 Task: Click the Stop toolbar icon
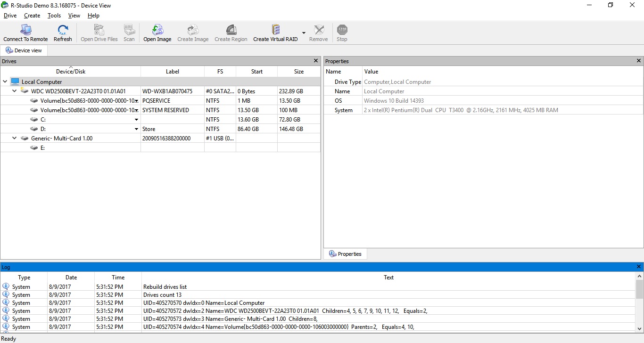click(x=342, y=30)
